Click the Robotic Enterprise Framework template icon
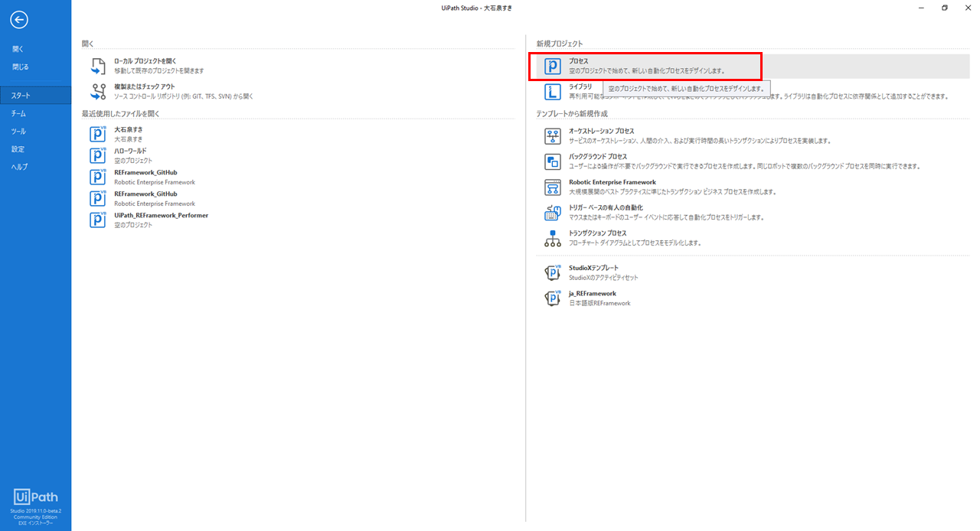The height and width of the screenshot is (531, 980). 553,187
